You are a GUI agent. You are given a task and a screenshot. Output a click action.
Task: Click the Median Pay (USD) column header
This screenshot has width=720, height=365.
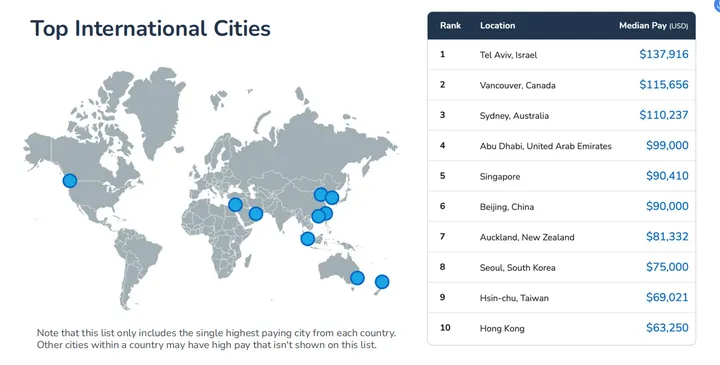point(653,26)
